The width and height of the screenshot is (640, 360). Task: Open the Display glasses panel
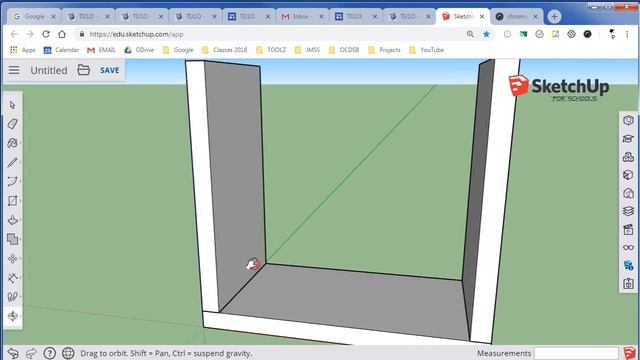point(628,247)
